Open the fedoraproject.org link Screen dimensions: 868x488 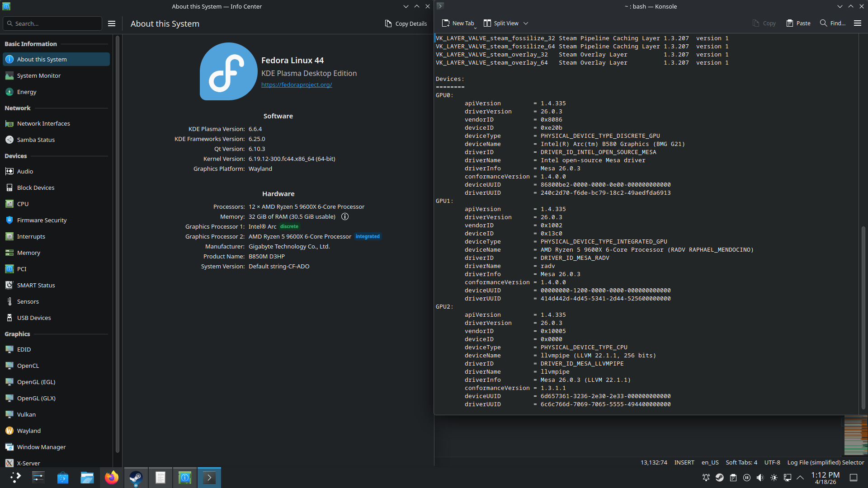[x=297, y=84]
